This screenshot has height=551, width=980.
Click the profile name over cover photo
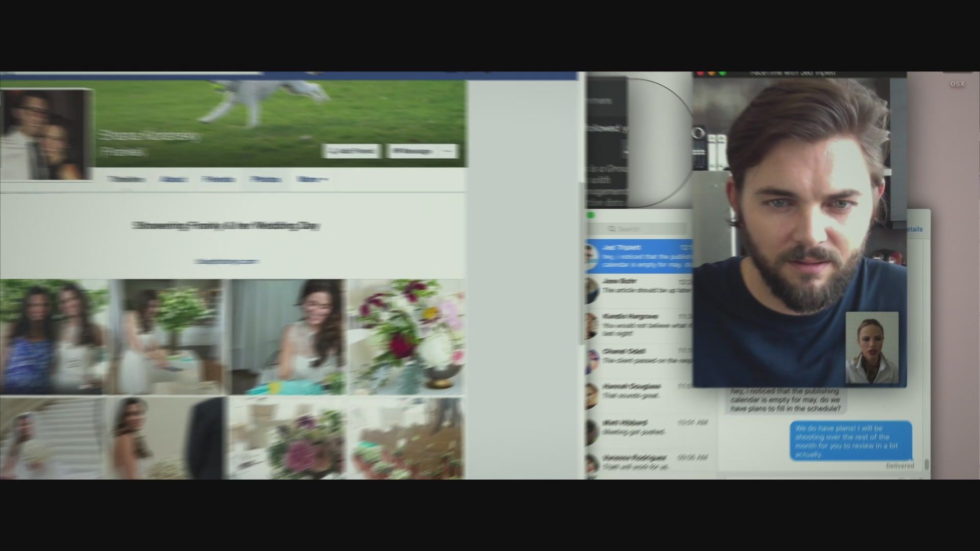150,137
